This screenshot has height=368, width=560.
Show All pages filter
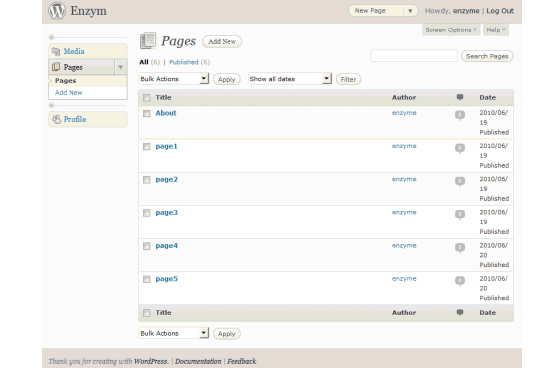pos(144,62)
